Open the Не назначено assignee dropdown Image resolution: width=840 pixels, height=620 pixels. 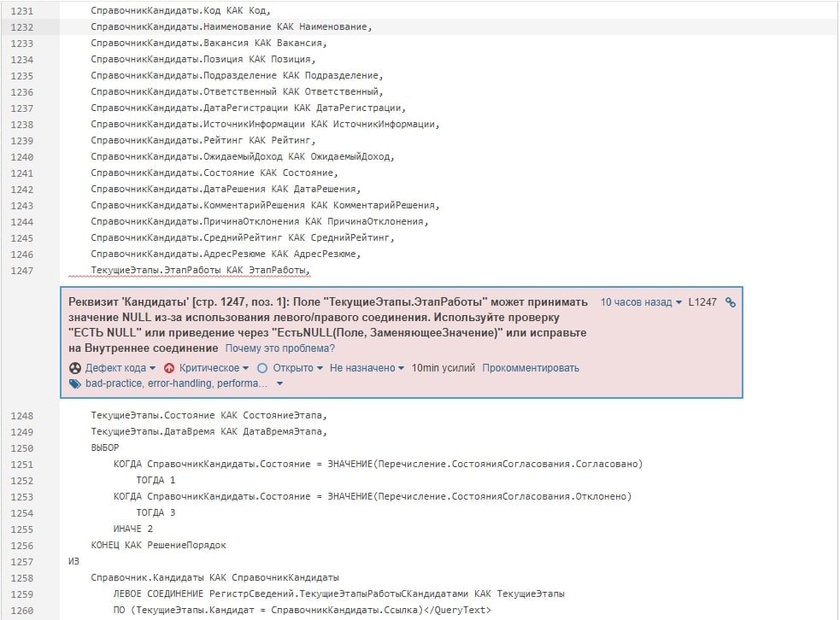[367, 368]
